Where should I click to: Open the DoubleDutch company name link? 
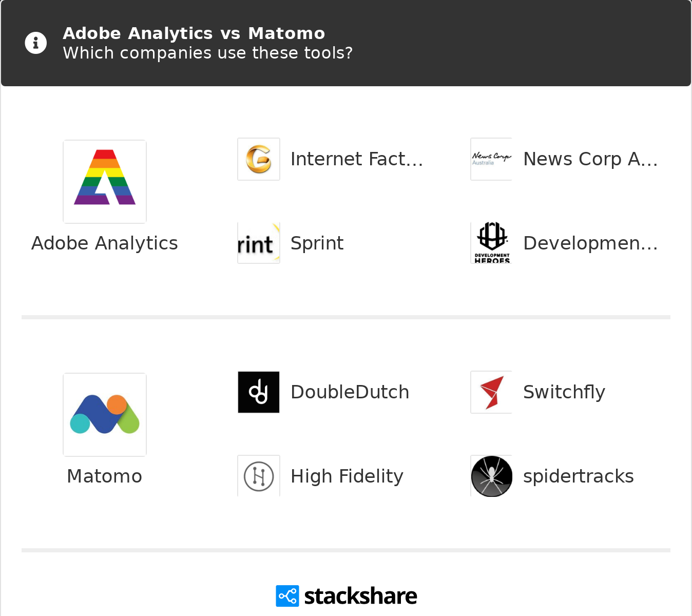click(350, 392)
